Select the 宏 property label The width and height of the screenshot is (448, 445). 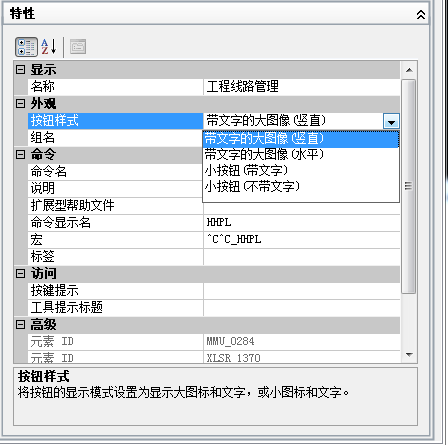coord(115,240)
